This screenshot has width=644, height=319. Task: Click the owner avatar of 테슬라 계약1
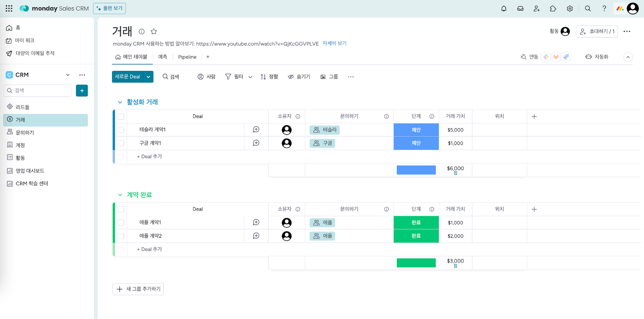click(287, 130)
